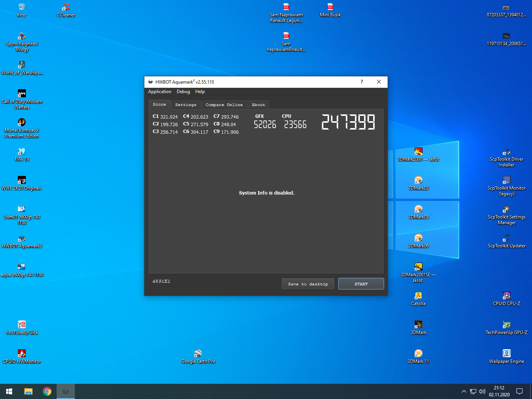Select CPUID HWMonitor desktop icon
The image size is (532, 399).
(x=22, y=356)
